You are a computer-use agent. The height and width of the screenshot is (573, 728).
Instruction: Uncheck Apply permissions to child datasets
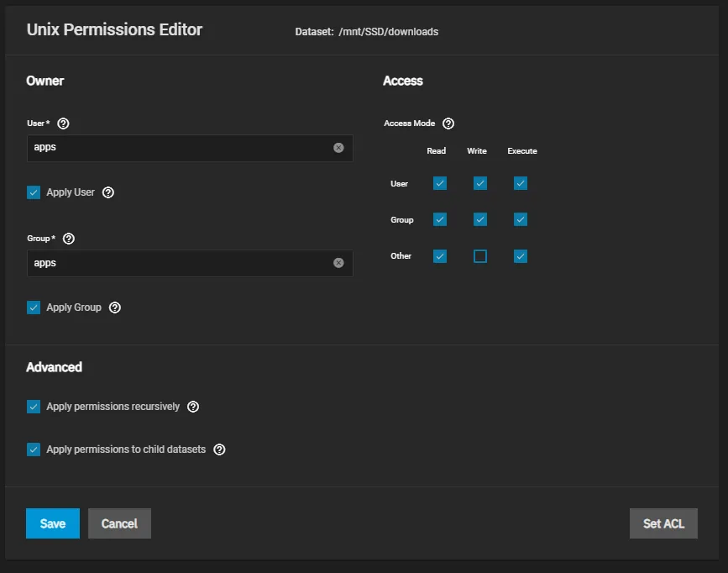tap(34, 449)
